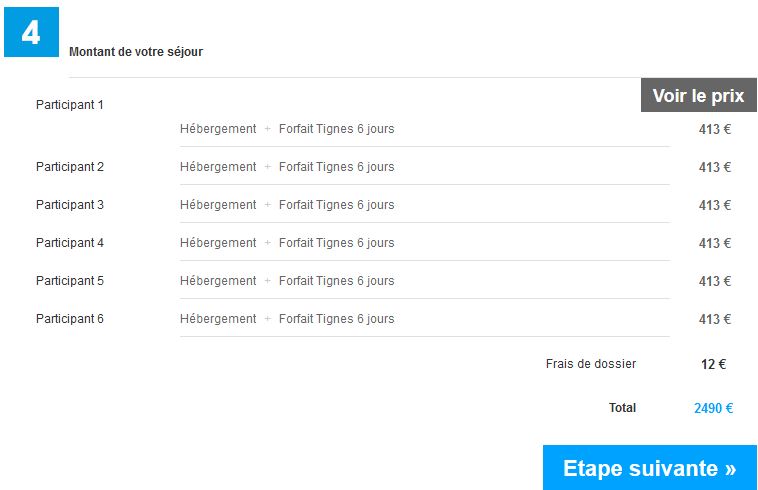Screen dimensions: 758x490
Task: Click the 2490 € total amount
Action: click(x=714, y=408)
